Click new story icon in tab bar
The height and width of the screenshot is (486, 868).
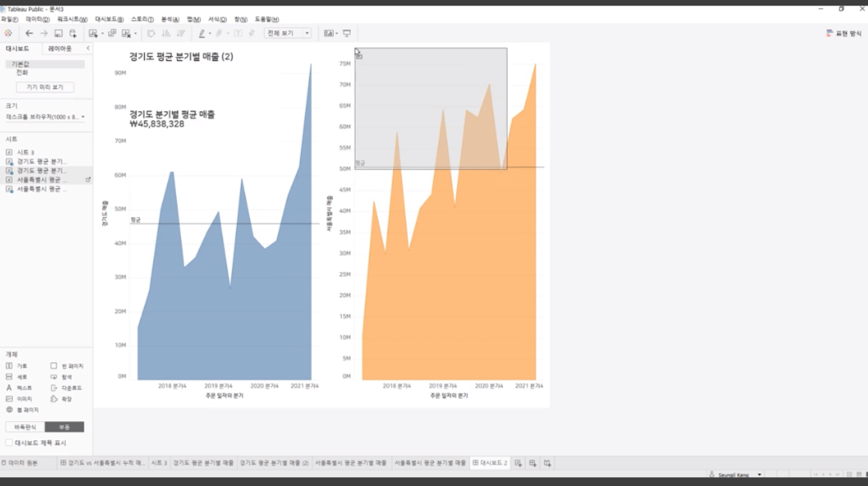click(547, 464)
